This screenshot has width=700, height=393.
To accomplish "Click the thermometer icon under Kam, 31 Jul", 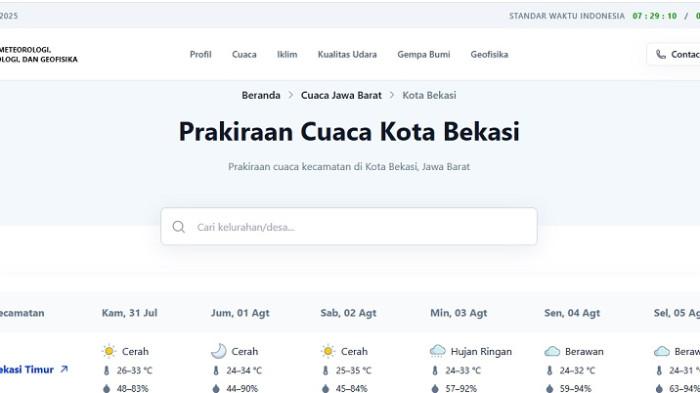I will tap(106, 371).
